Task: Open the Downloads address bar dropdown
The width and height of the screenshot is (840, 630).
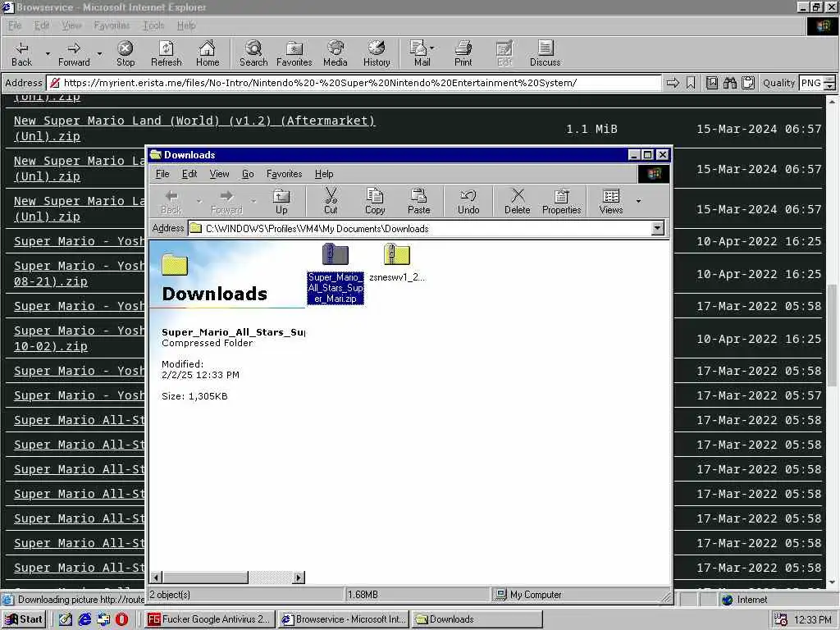Action: [x=657, y=229]
